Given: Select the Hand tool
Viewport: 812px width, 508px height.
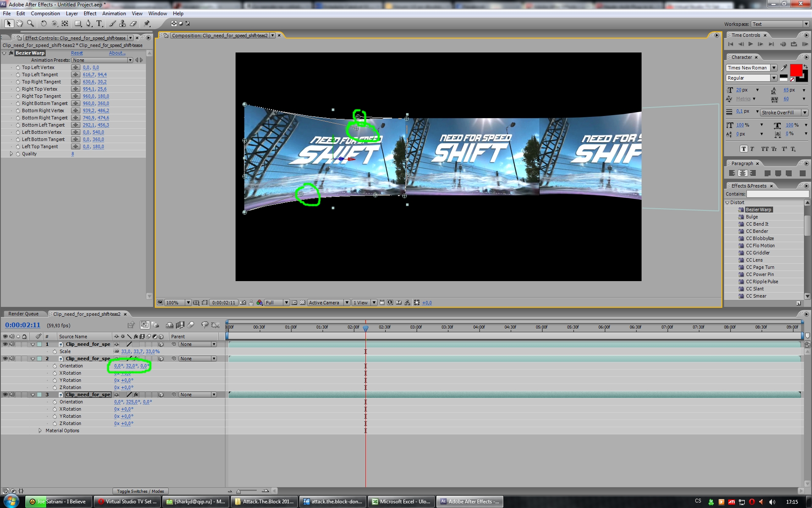Looking at the screenshot, I should (19, 24).
